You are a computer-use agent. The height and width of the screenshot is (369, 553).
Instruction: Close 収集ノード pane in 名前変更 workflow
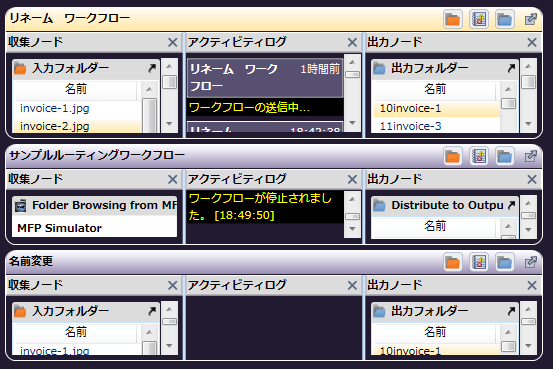click(x=172, y=285)
